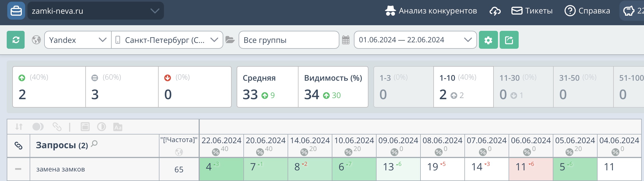Click the Справка help link
This screenshot has height=181, width=644.
tap(587, 11)
